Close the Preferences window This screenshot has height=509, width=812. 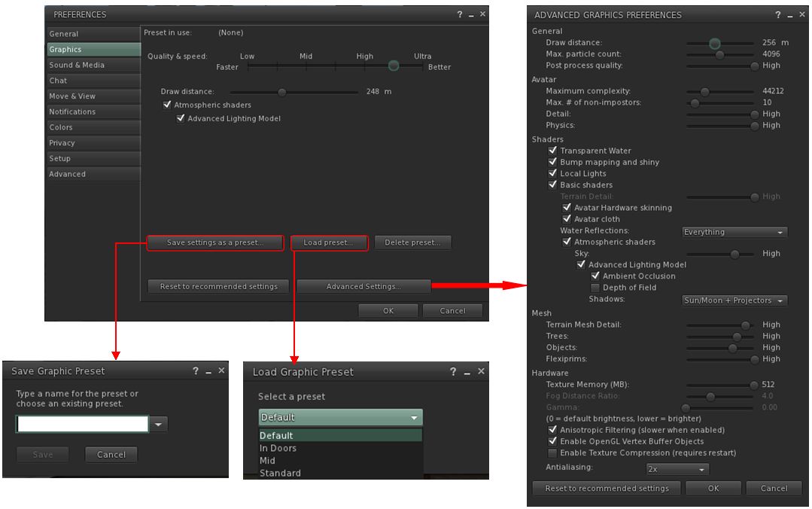[x=482, y=14]
